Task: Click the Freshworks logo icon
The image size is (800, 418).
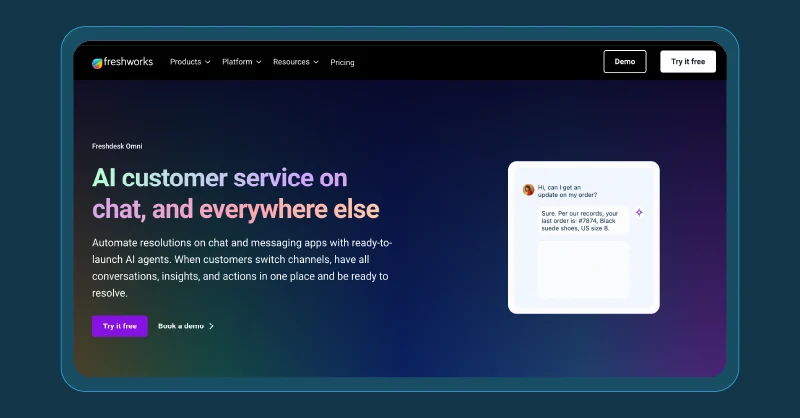Action: [x=97, y=62]
